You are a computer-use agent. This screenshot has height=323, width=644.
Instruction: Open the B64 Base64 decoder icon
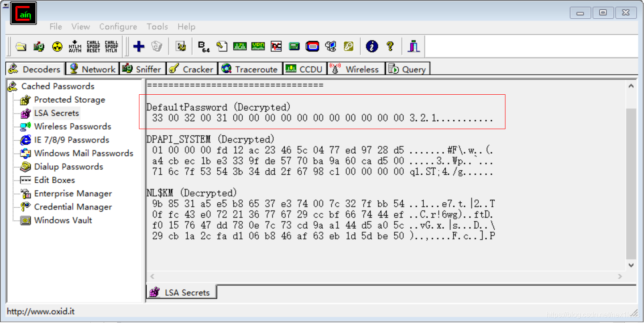[x=204, y=46]
